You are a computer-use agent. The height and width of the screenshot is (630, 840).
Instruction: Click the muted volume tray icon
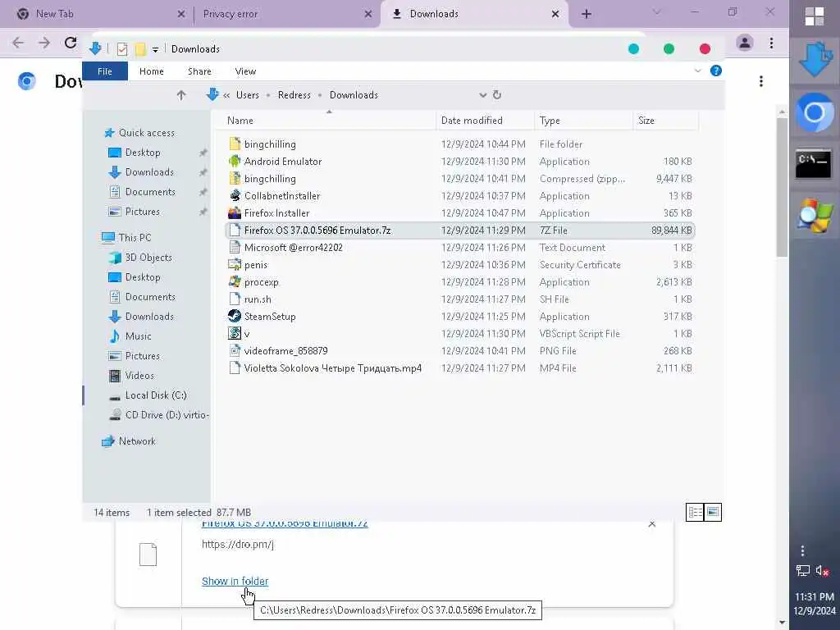[x=822, y=571]
